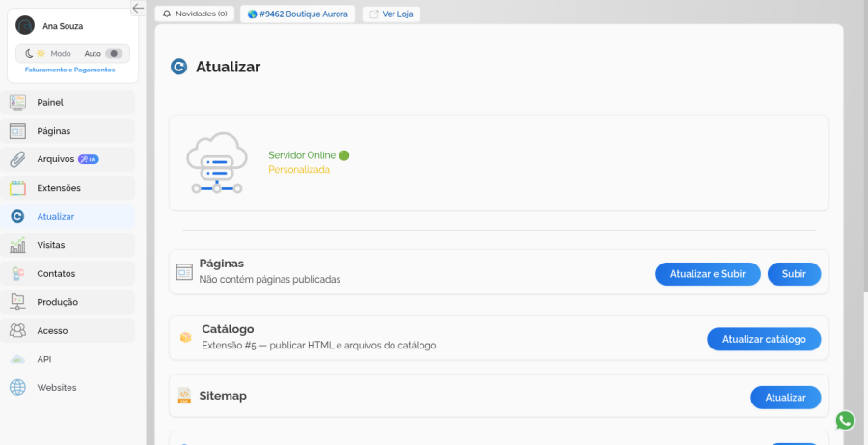Click the Novidades bell icon

pyautogui.click(x=167, y=14)
